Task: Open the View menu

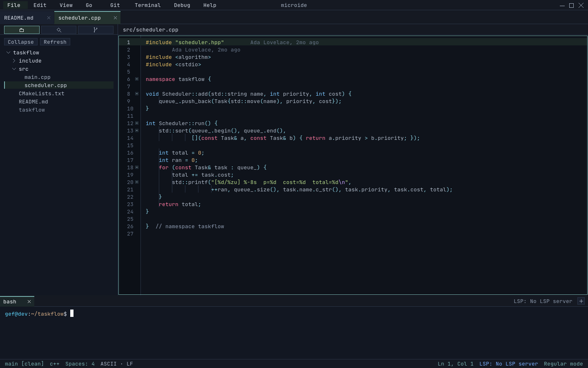Action: click(x=66, y=5)
